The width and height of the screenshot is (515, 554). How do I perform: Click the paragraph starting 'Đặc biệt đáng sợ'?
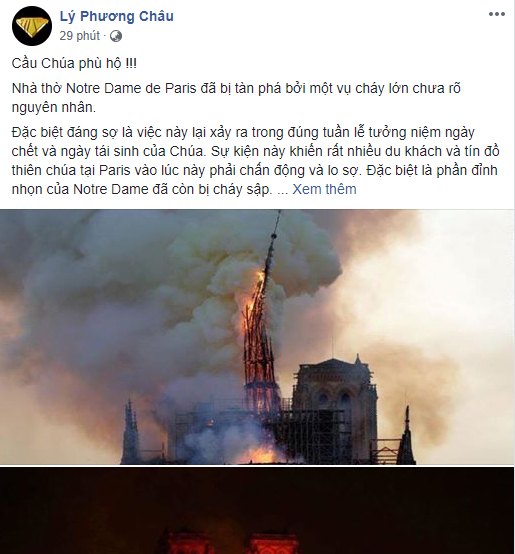255,161
